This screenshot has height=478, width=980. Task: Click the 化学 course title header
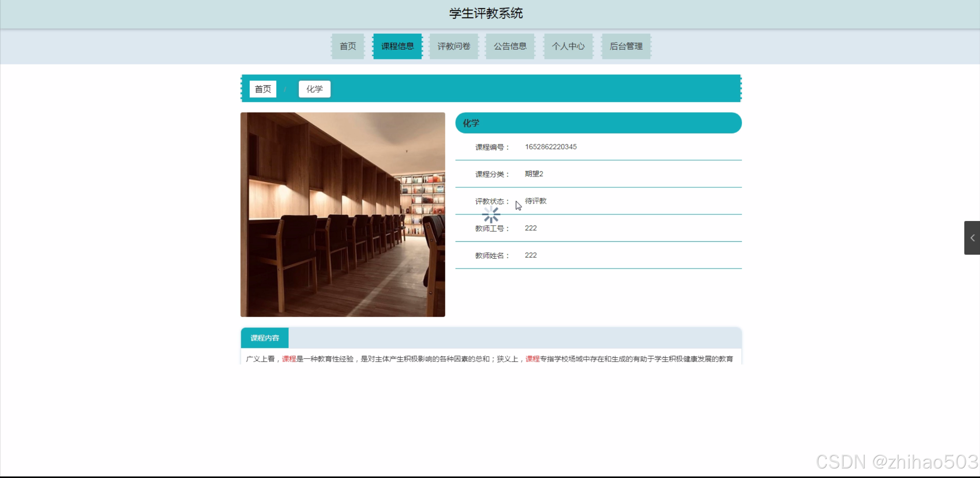pos(471,123)
